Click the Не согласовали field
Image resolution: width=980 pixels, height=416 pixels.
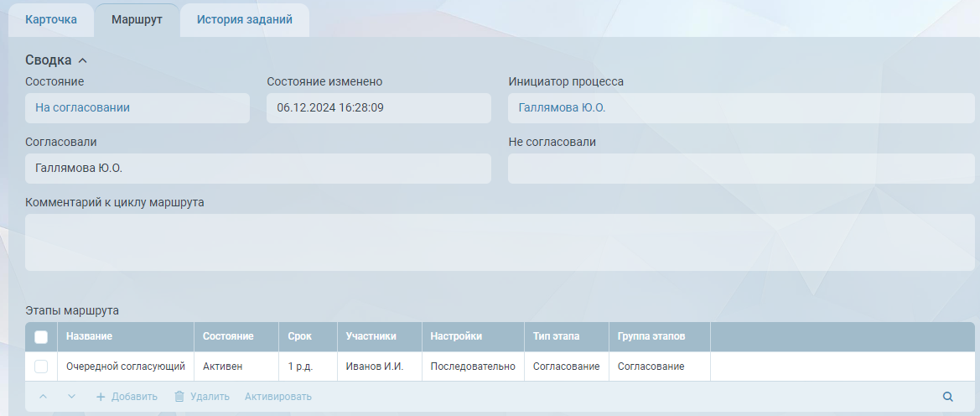[741, 169]
